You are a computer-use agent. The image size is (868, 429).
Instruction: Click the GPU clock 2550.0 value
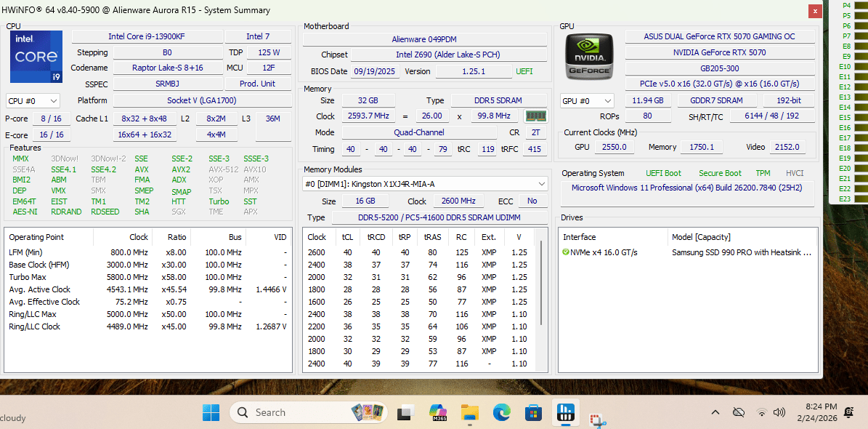(615, 147)
